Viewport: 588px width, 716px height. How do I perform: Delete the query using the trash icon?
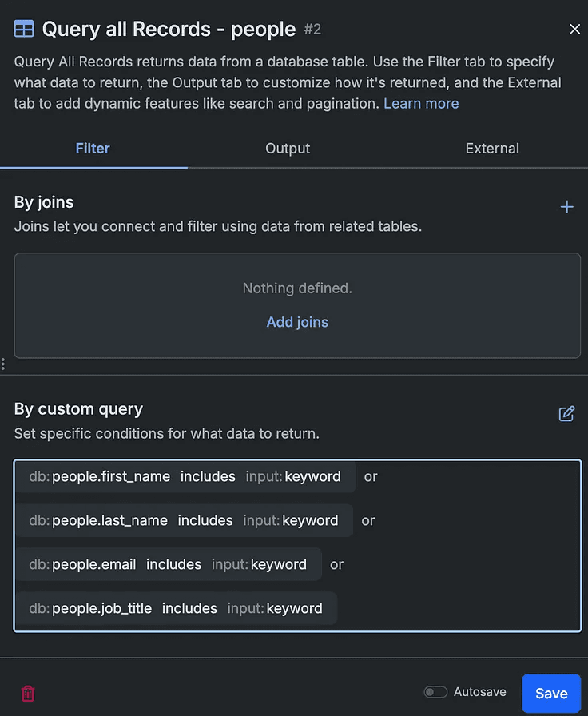pyautogui.click(x=27, y=693)
